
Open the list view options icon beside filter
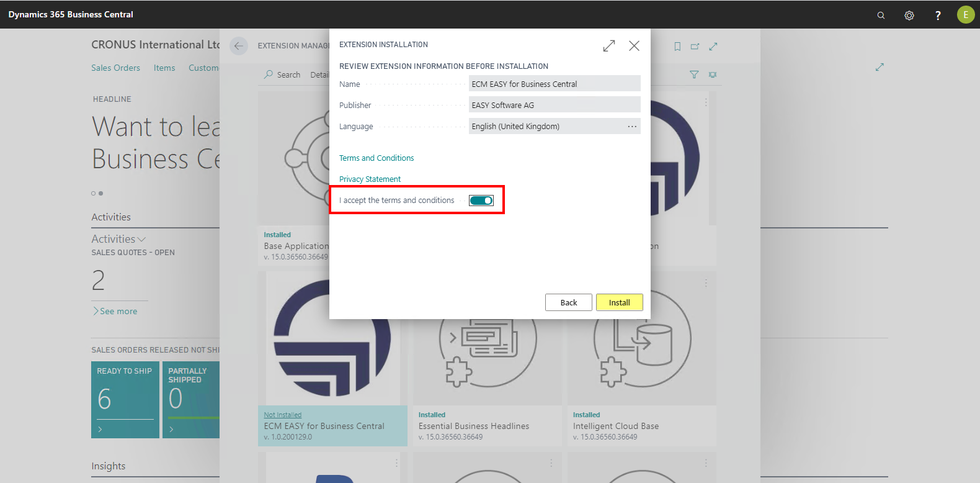click(713, 74)
